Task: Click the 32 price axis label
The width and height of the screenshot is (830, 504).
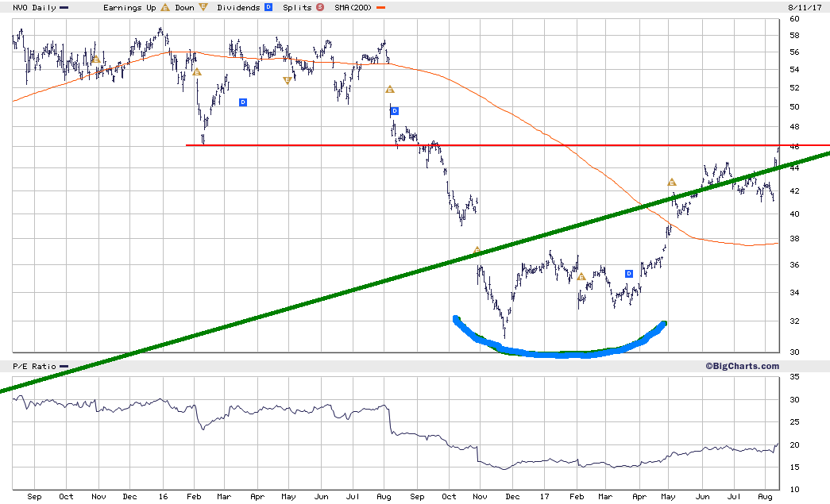Action: [x=794, y=321]
